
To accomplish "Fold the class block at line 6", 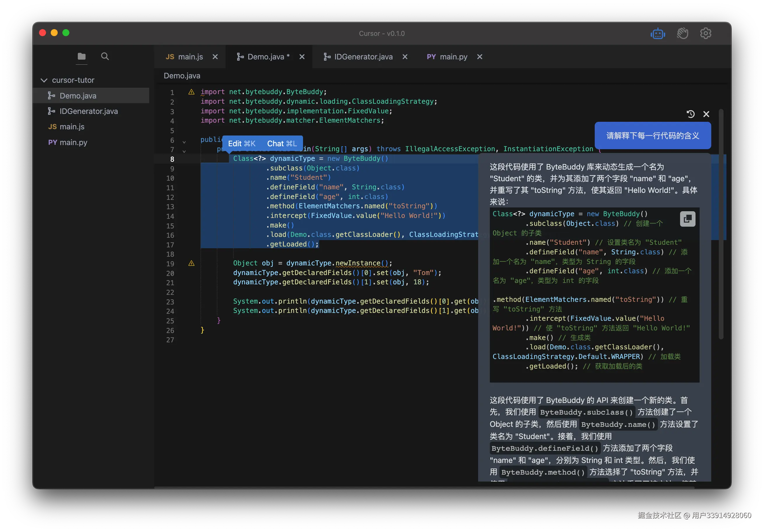I will coord(184,142).
